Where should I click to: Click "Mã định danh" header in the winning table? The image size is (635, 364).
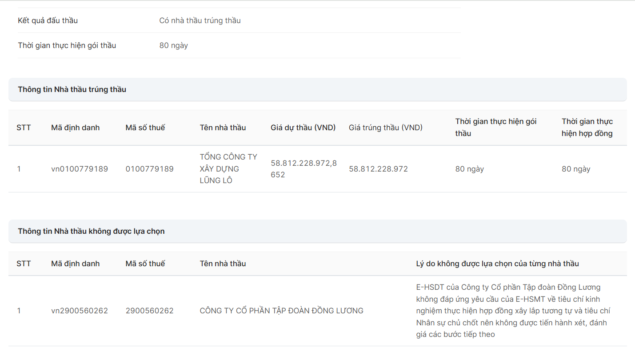pyautogui.click(x=75, y=128)
